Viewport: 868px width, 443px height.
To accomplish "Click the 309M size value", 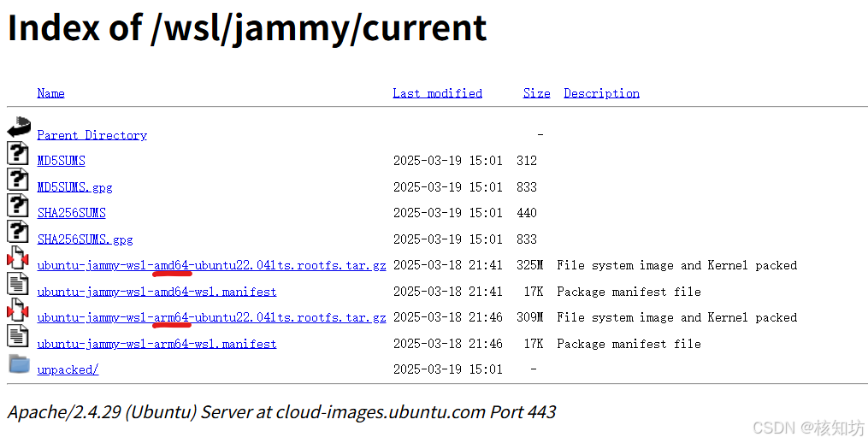I will (529, 317).
